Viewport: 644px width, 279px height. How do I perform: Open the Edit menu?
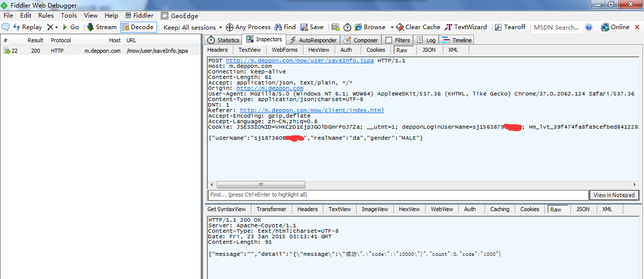click(26, 16)
